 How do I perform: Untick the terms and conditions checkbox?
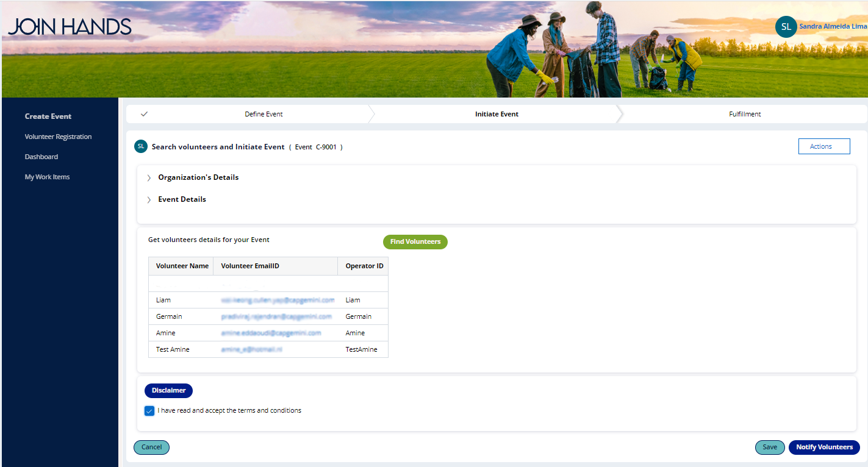coord(149,411)
